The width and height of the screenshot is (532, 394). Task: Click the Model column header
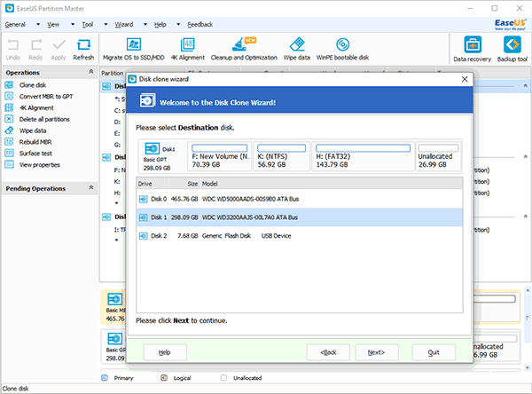[x=332, y=184]
